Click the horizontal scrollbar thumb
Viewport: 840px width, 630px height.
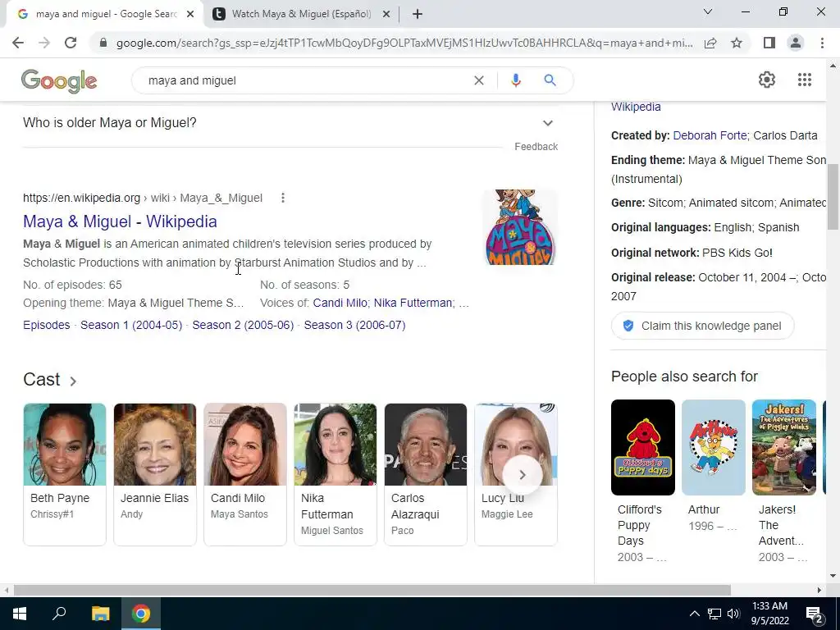click(x=372, y=590)
